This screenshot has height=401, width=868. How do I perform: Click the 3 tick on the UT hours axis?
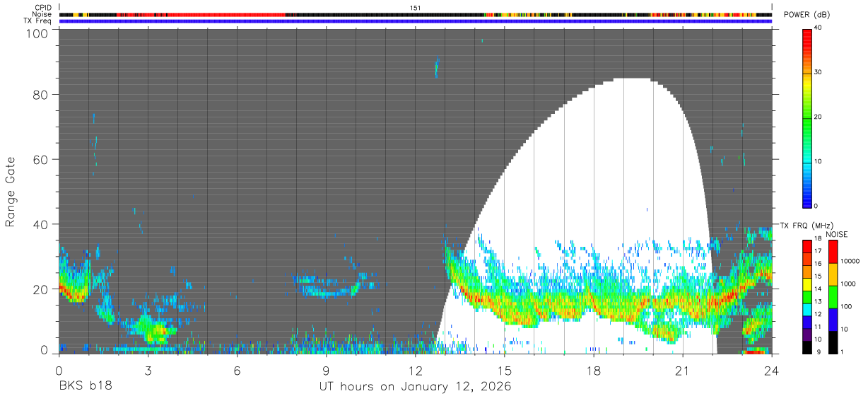tap(148, 369)
